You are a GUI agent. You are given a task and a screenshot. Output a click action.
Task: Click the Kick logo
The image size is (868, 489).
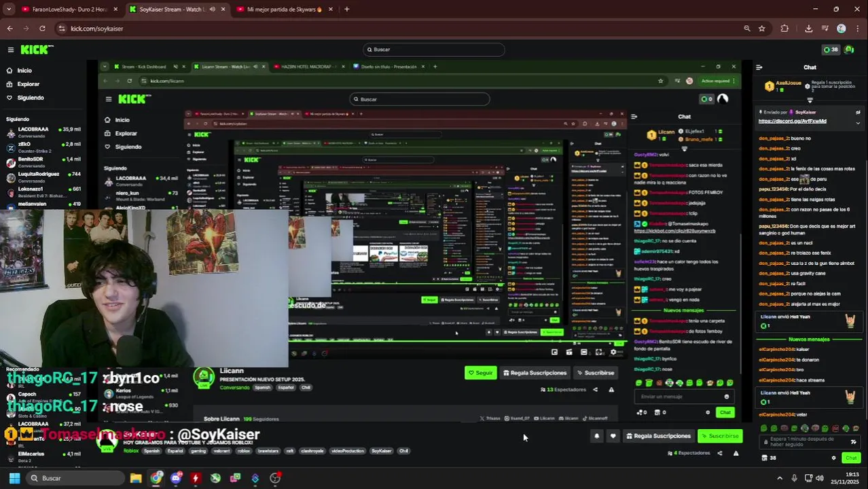pyautogui.click(x=37, y=50)
